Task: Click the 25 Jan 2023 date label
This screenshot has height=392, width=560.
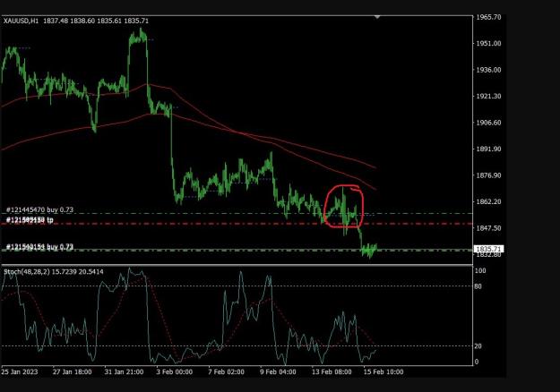Action: click(20, 371)
